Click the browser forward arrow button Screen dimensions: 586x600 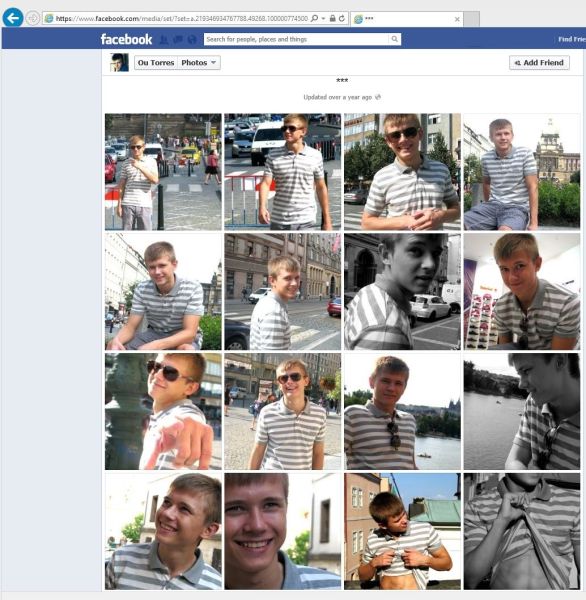[33, 18]
